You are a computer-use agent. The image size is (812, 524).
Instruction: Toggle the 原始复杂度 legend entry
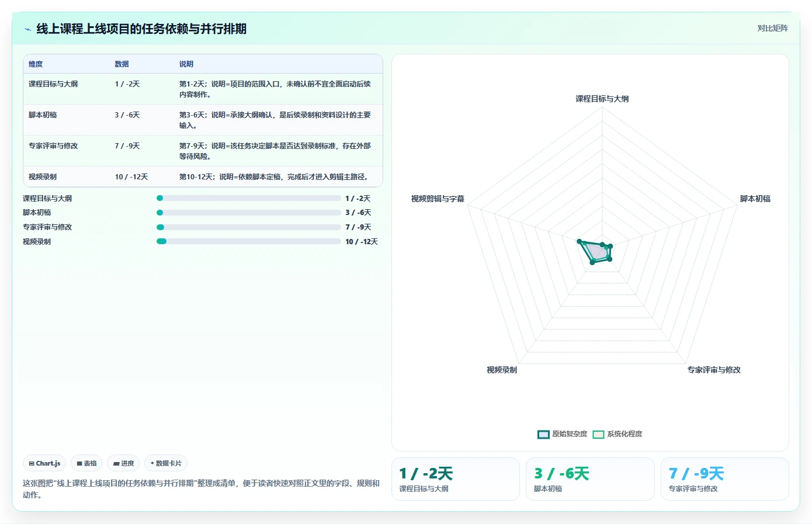[x=562, y=434]
